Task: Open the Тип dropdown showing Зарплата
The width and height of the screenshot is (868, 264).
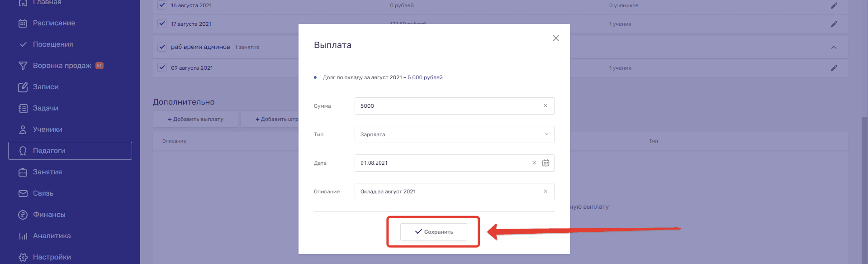Action: pyautogui.click(x=454, y=134)
